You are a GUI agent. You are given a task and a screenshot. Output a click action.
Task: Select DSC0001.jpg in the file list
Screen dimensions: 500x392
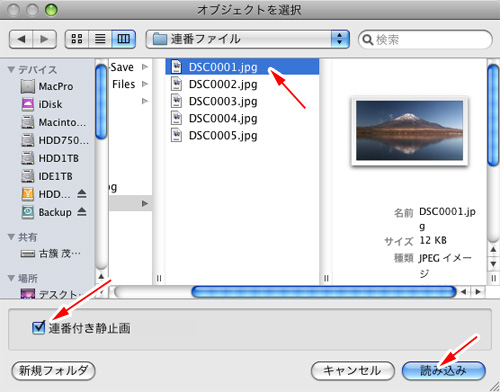(x=242, y=67)
